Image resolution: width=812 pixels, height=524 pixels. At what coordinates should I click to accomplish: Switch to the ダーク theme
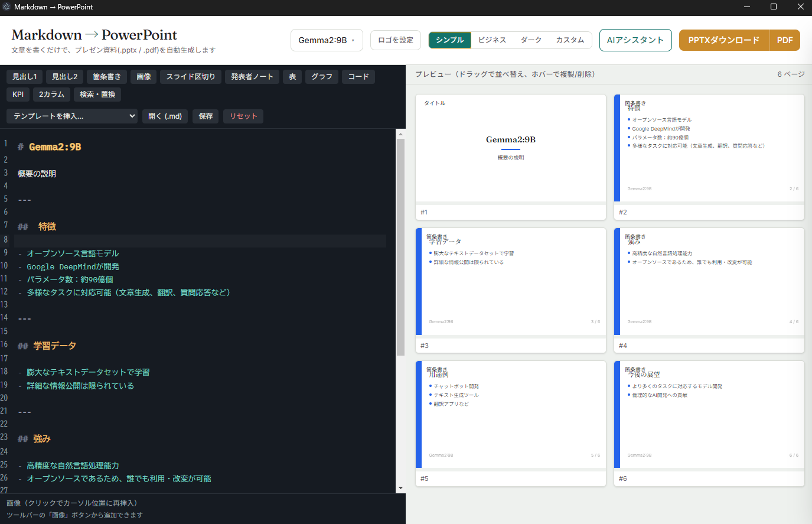[x=531, y=40]
